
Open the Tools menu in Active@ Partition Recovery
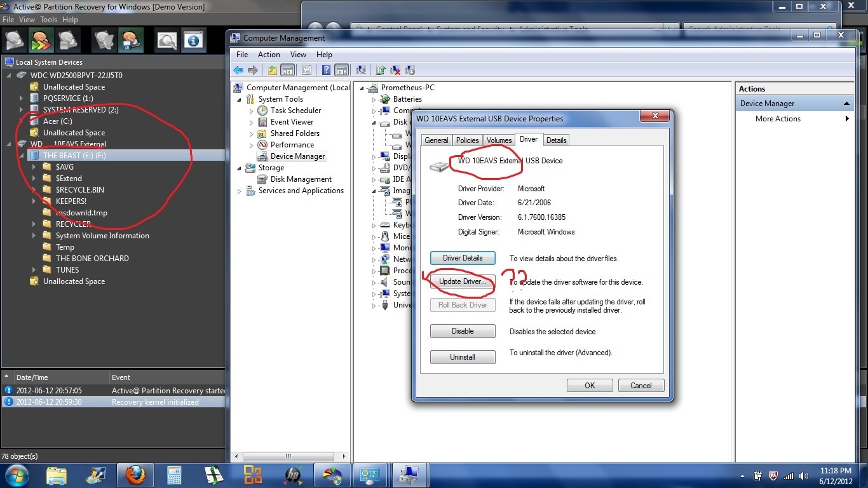(x=49, y=20)
